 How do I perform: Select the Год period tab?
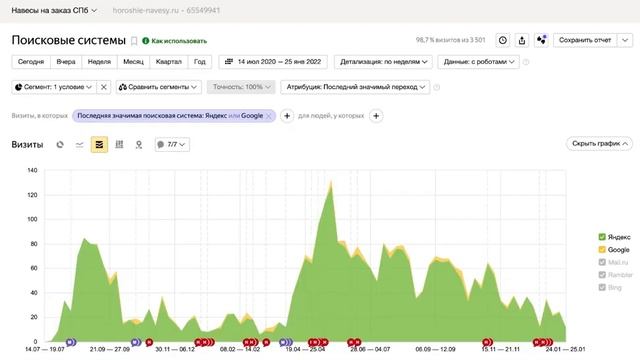pyautogui.click(x=200, y=62)
